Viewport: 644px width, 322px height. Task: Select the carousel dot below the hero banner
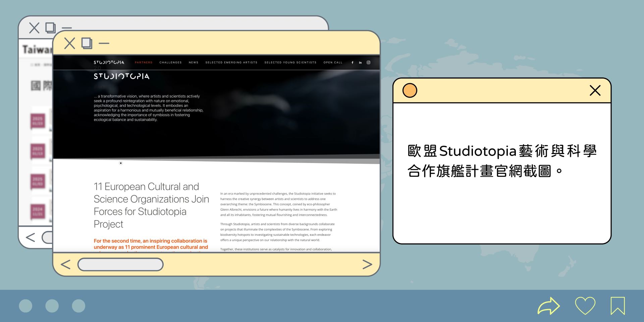pyautogui.click(x=121, y=163)
